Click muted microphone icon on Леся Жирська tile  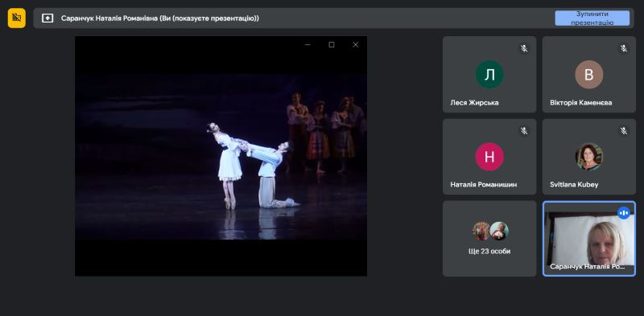pos(524,48)
